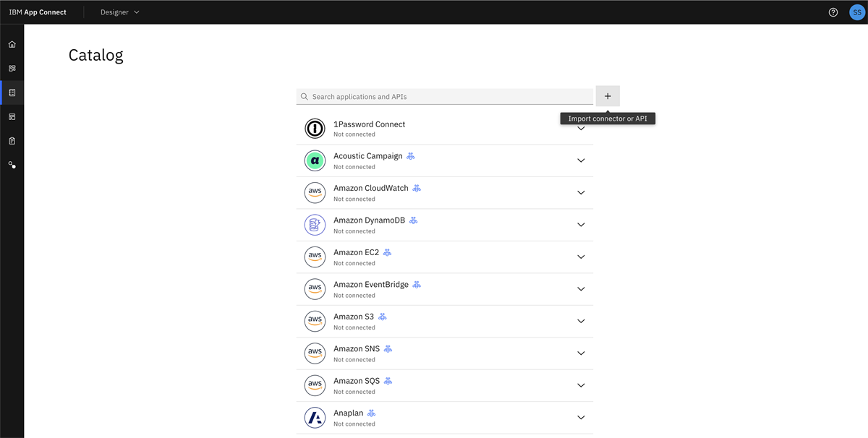The width and height of the screenshot is (868, 438).
Task: Click the Amazon DynamoDB logo icon
Action: 315,225
